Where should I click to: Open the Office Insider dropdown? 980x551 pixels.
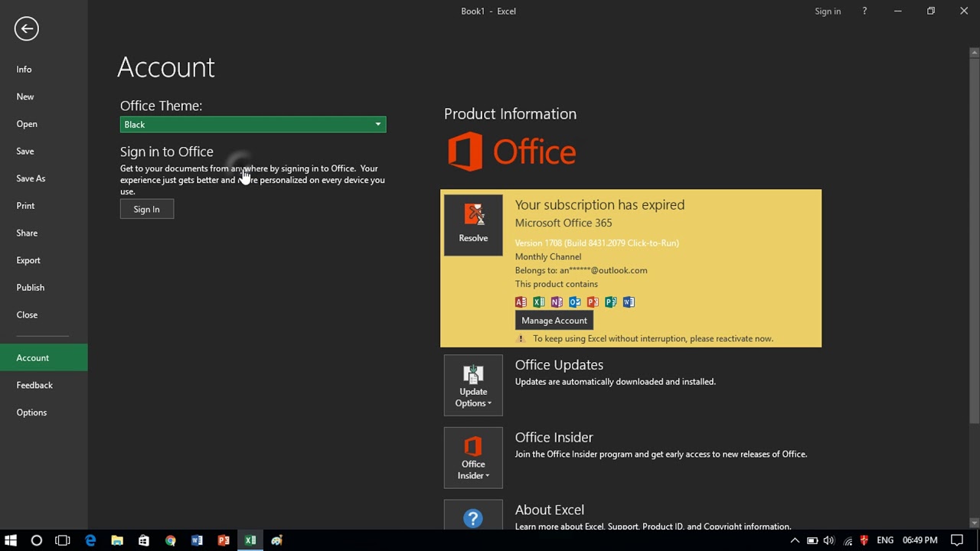pyautogui.click(x=473, y=458)
